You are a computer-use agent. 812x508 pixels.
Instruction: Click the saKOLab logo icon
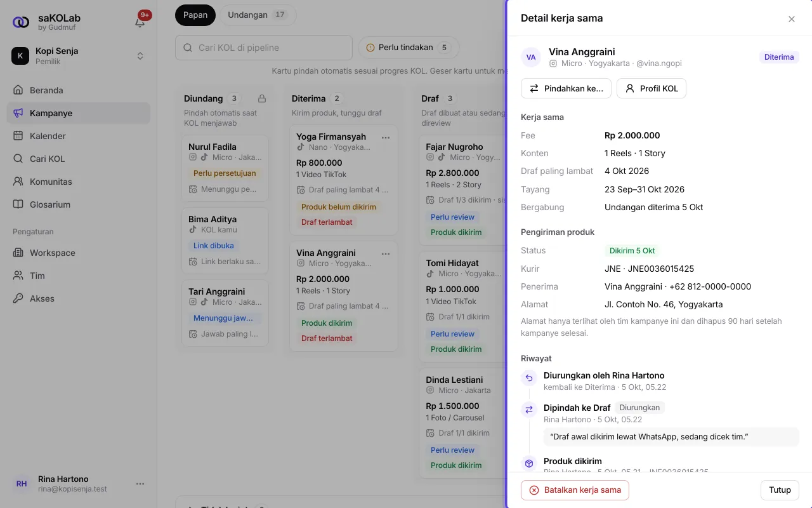pyautogui.click(x=21, y=22)
